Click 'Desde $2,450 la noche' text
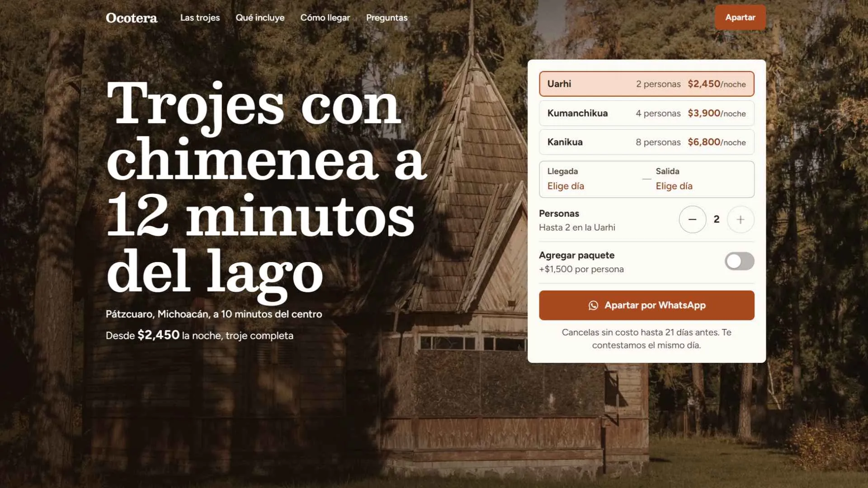 [199, 335]
